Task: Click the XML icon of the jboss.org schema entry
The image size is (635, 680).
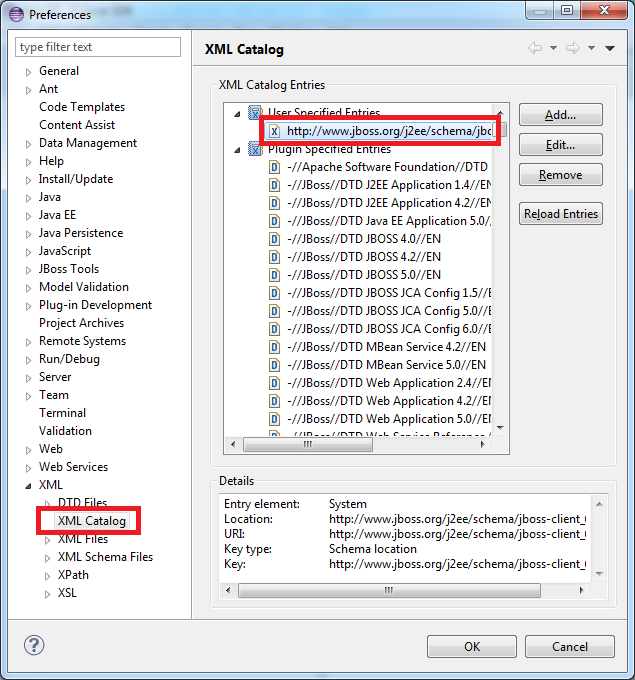Action: point(274,131)
